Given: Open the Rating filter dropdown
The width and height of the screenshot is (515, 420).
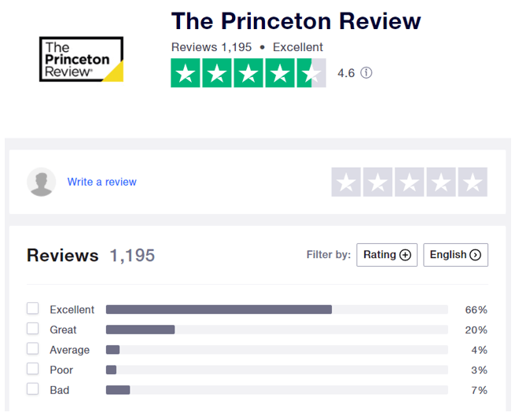Looking at the screenshot, I should pos(387,255).
